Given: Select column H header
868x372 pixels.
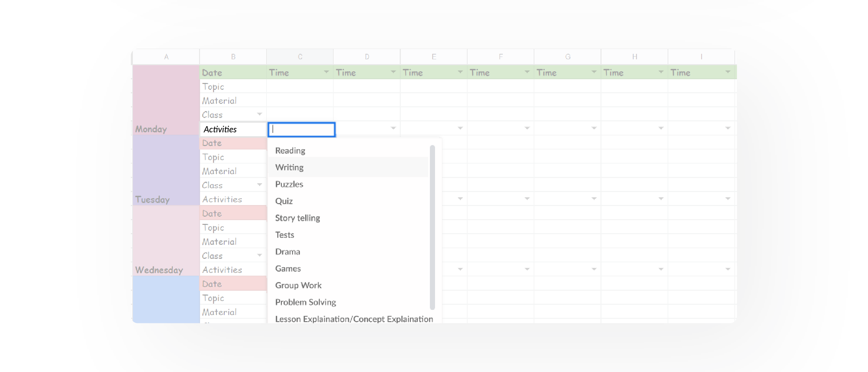Looking at the screenshot, I should click(635, 57).
